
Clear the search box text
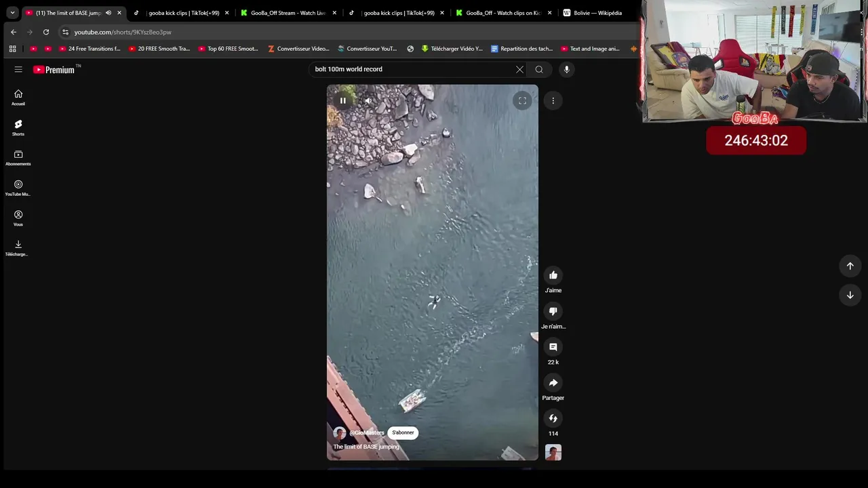[x=519, y=69]
